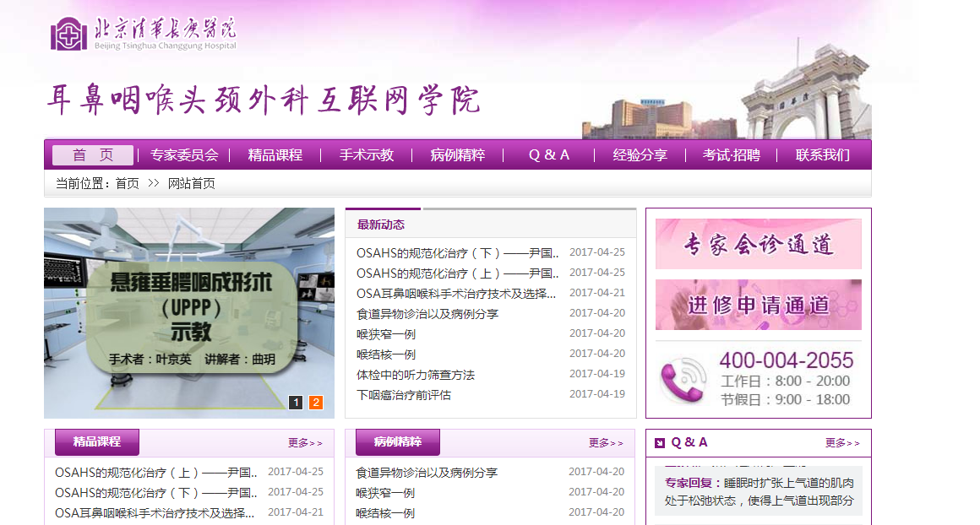
Task: Expand more items in Q & A panel
Action: pyautogui.click(x=842, y=442)
